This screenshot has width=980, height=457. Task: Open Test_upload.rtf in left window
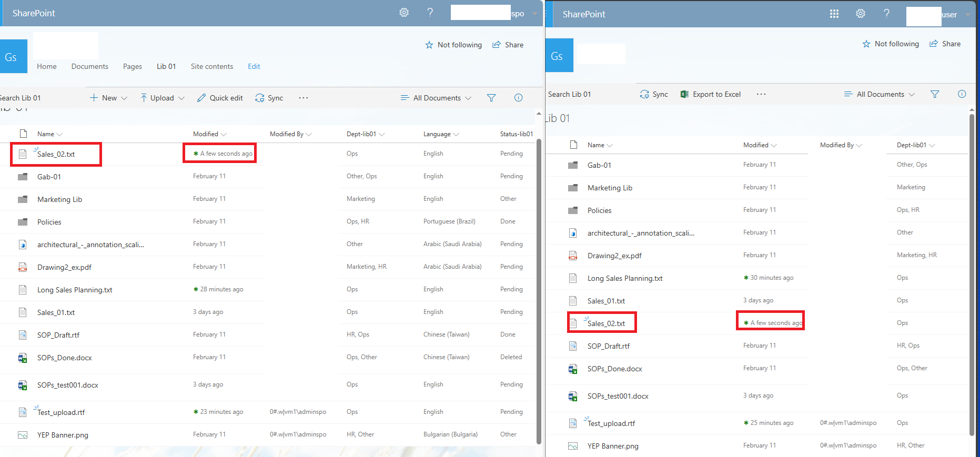point(61,412)
